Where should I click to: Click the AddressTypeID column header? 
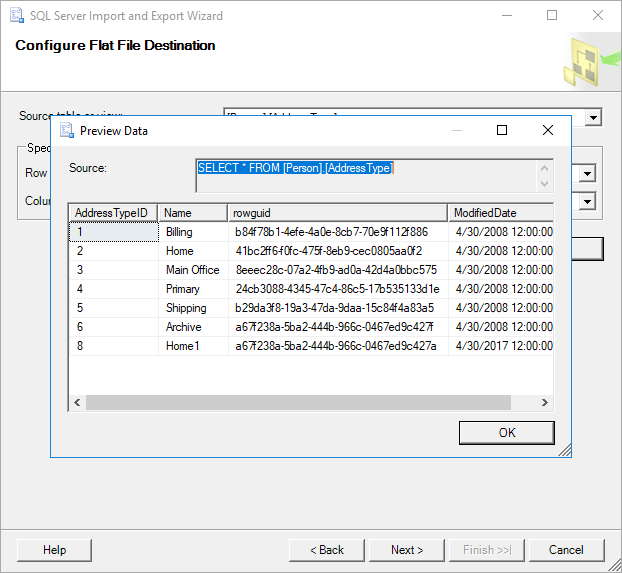click(x=114, y=213)
